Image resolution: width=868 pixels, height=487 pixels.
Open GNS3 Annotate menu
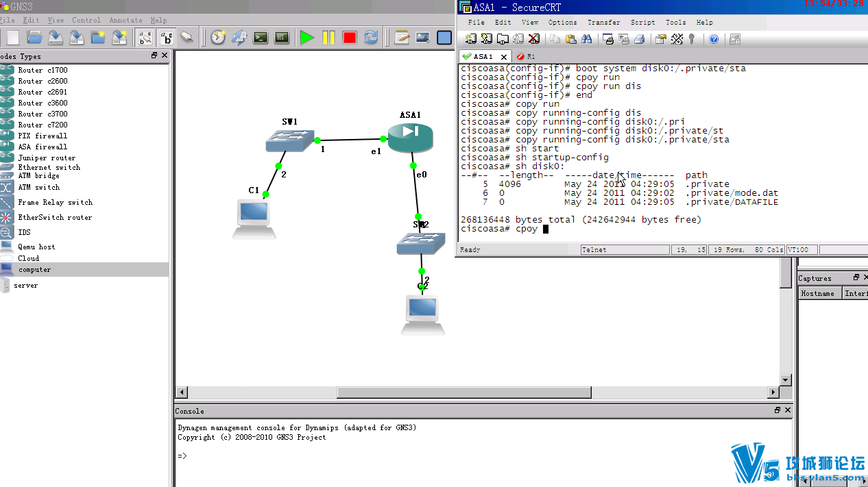pyautogui.click(x=126, y=20)
